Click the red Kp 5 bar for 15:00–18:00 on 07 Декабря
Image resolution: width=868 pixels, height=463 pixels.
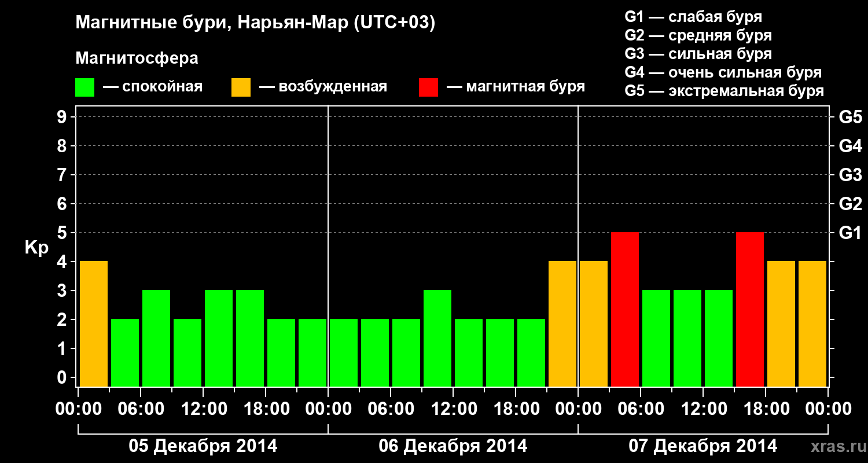(x=750, y=309)
